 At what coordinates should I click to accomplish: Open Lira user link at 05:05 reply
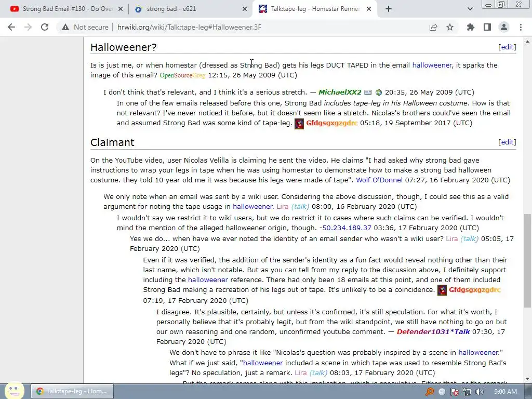click(452, 239)
